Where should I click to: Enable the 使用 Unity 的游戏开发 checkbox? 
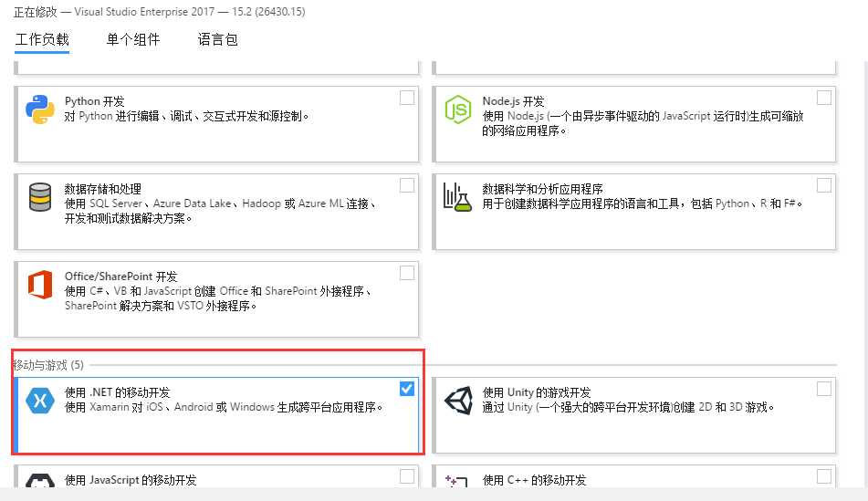[x=823, y=389]
